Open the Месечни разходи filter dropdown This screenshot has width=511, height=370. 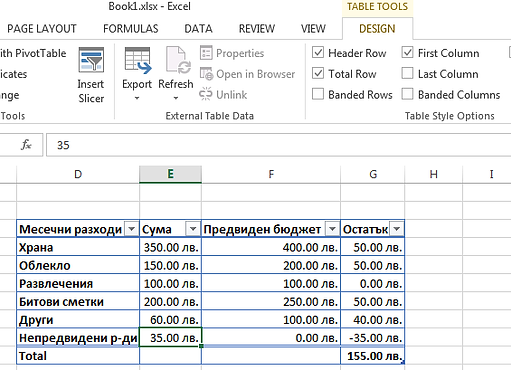[x=132, y=229]
